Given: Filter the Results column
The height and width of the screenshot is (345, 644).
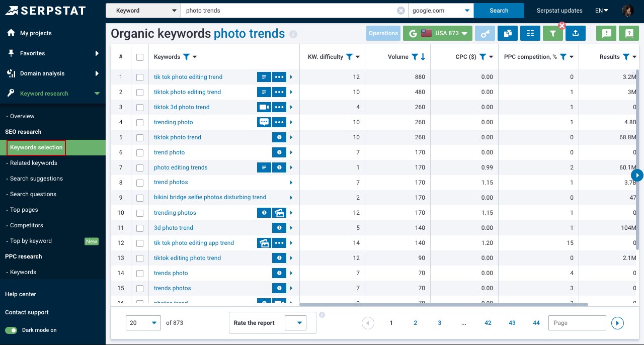Looking at the screenshot, I should click(626, 57).
